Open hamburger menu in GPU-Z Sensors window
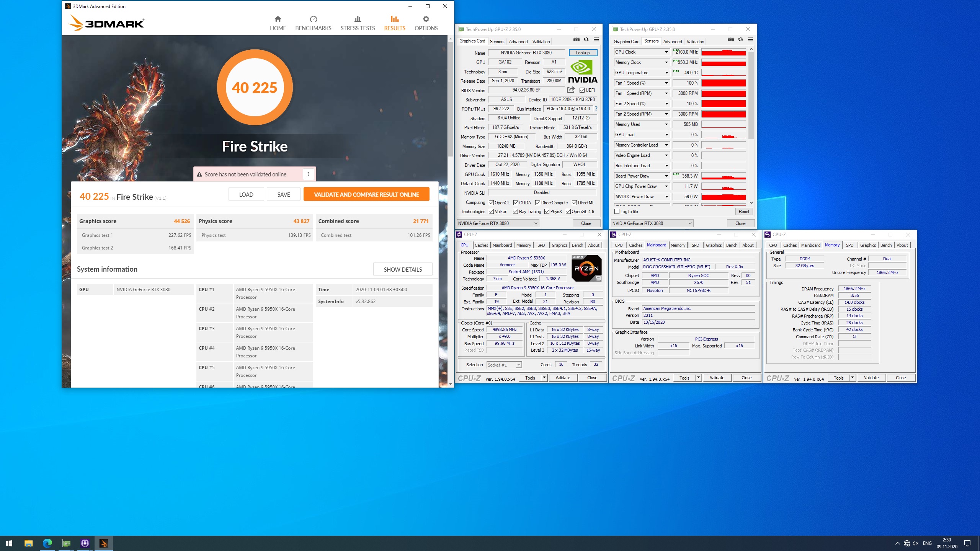Viewport: 980px width, 551px height. point(750,39)
